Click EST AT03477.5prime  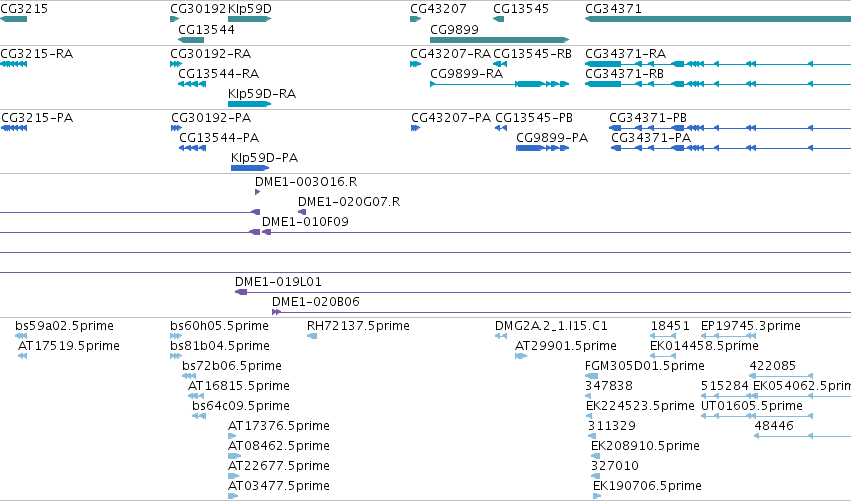point(278,486)
